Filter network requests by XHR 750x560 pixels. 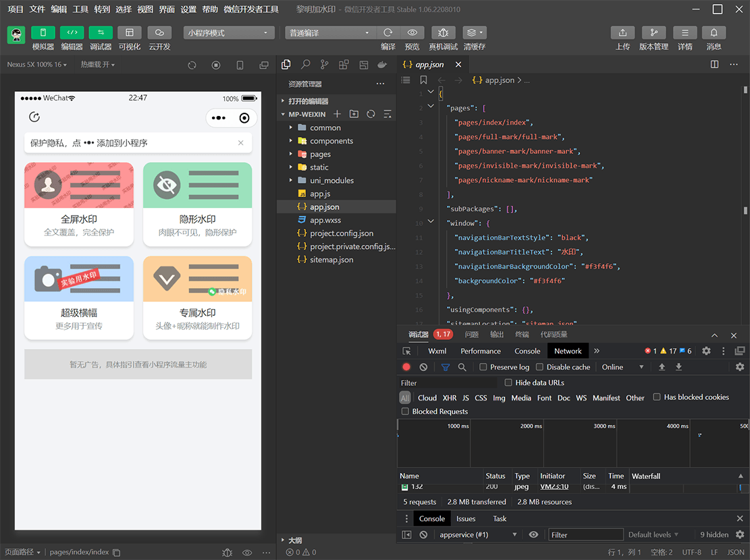point(450,398)
